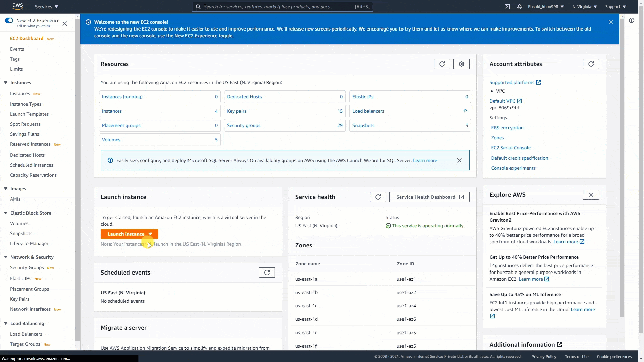Click the AWS logo to go home
This screenshot has width=644, height=362.
[17, 6]
